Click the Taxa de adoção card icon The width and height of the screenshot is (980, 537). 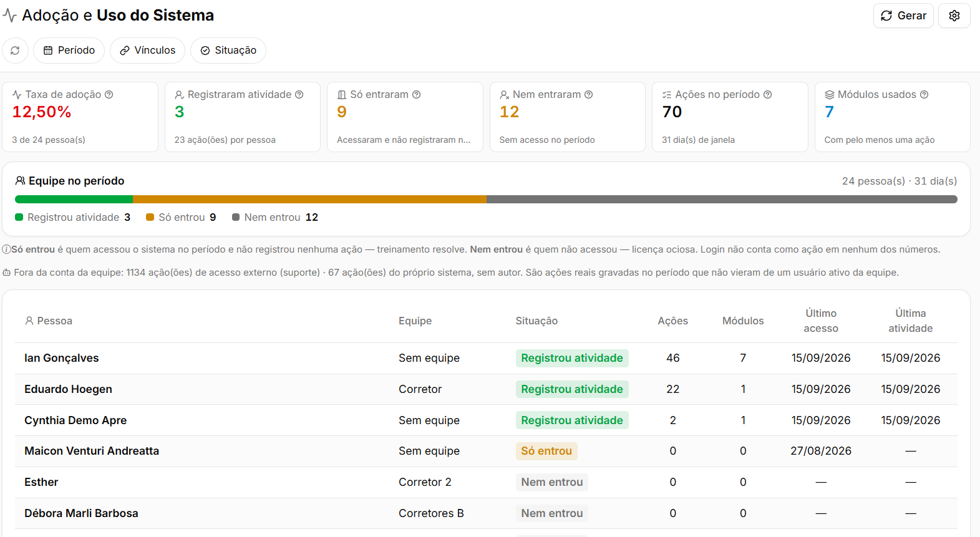pos(17,95)
